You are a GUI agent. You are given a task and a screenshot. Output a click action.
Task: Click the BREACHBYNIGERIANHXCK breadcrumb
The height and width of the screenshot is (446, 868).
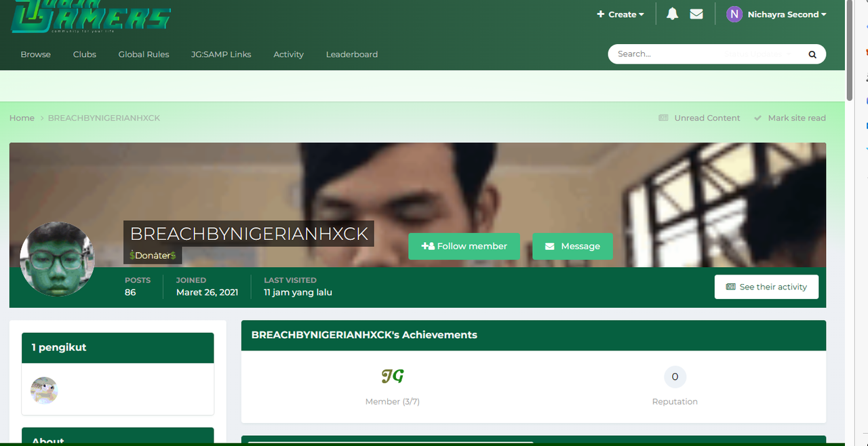coord(104,118)
